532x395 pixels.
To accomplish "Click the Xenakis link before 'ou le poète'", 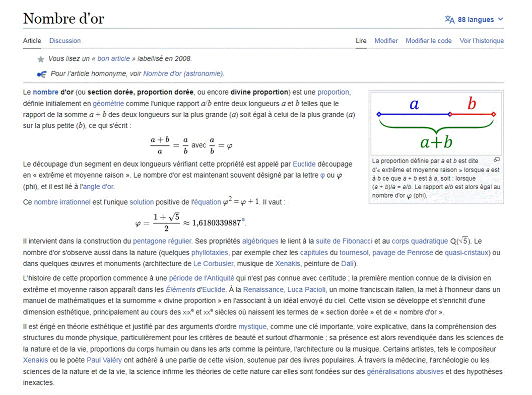I will (x=35, y=360).
